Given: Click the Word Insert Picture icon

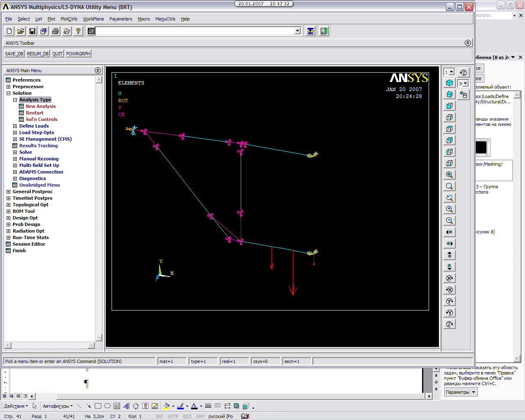Looking at the screenshot, I should (155, 406).
